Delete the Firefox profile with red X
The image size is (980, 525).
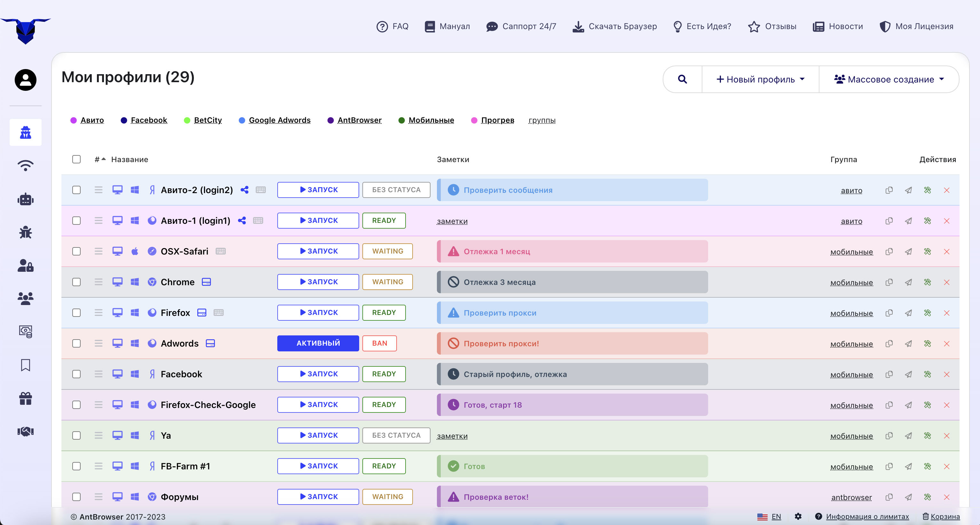point(947,313)
